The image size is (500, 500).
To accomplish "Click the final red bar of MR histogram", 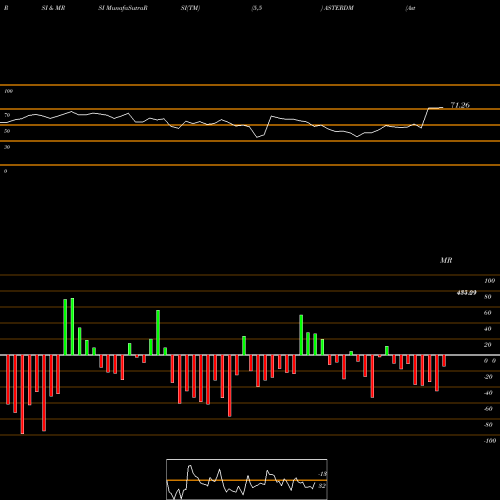I will point(444,361).
